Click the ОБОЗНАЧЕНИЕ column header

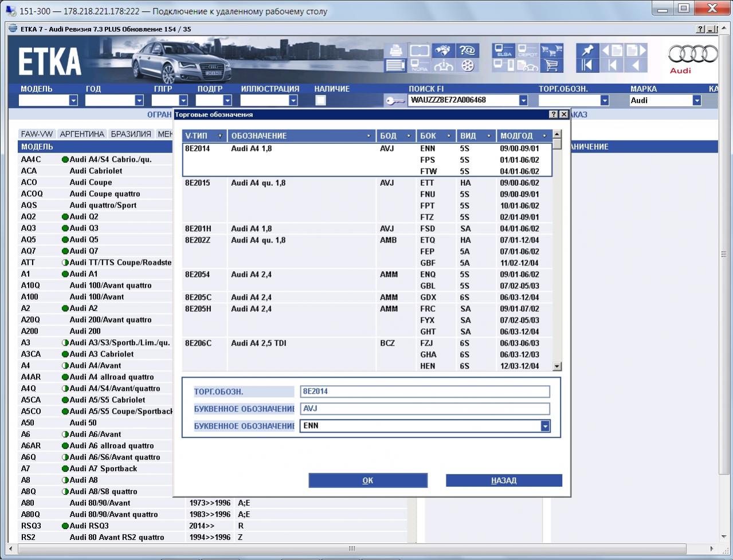(302, 136)
